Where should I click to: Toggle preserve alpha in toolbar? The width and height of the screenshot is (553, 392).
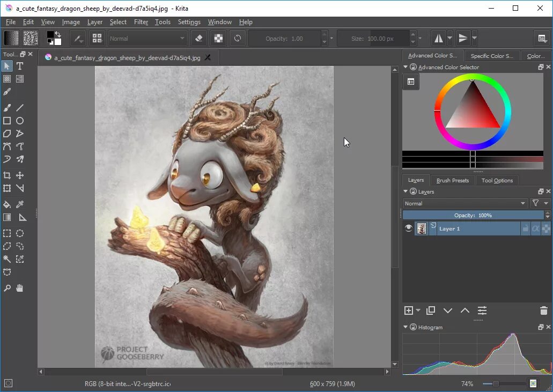point(218,39)
